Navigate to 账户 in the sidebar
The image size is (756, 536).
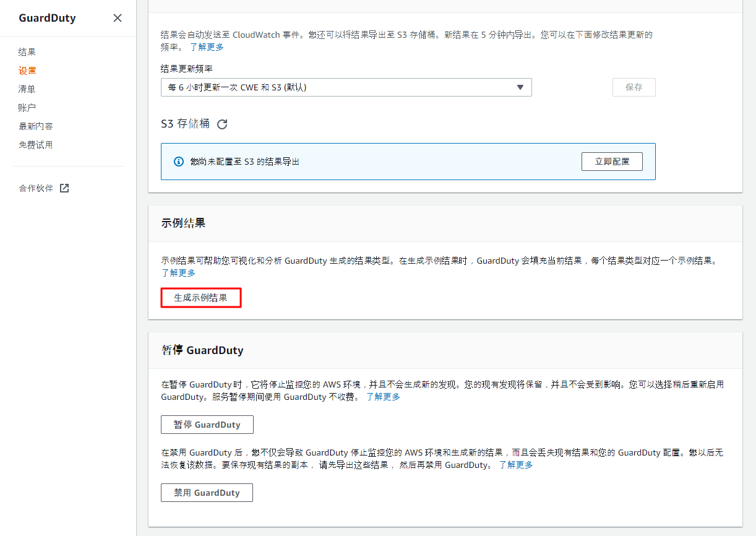coord(27,108)
